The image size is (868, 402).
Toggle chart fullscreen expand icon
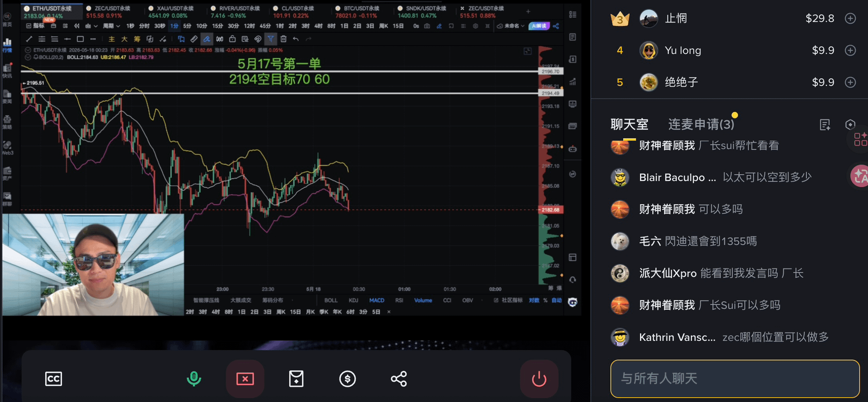[x=528, y=51]
